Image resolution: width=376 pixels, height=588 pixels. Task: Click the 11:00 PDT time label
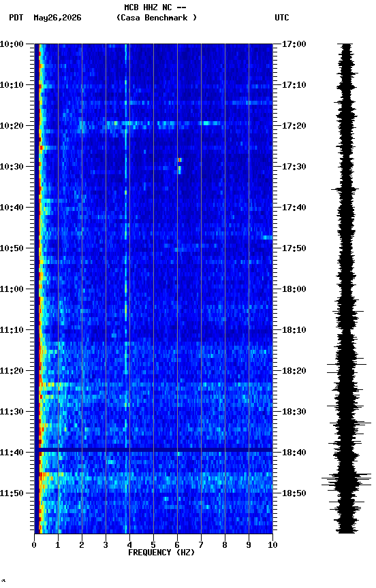pyautogui.click(x=12, y=289)
